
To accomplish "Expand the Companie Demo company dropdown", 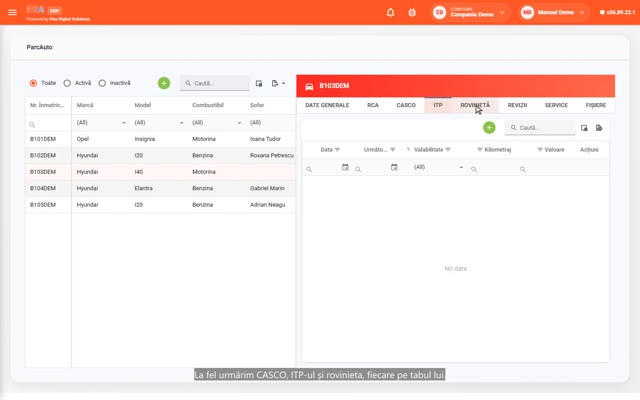I will coord(502,13).
